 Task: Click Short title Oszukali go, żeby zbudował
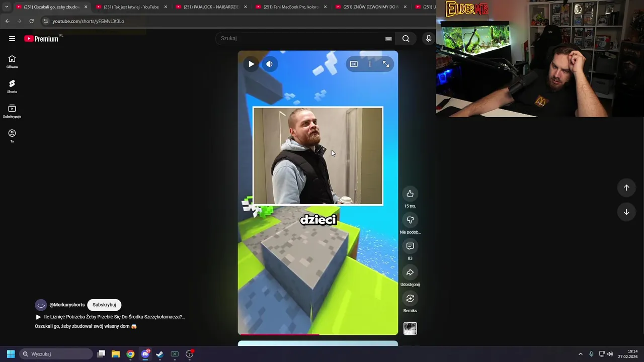86,326
